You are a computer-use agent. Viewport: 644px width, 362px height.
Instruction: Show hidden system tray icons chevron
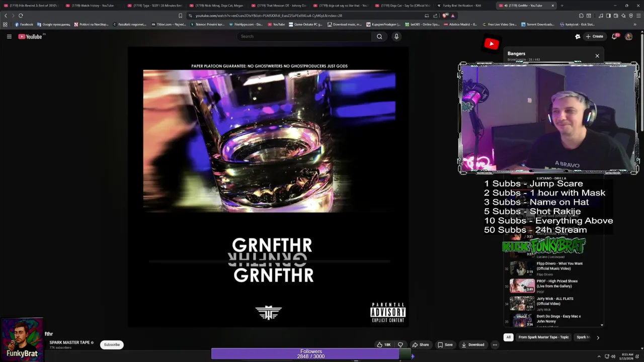599,356
